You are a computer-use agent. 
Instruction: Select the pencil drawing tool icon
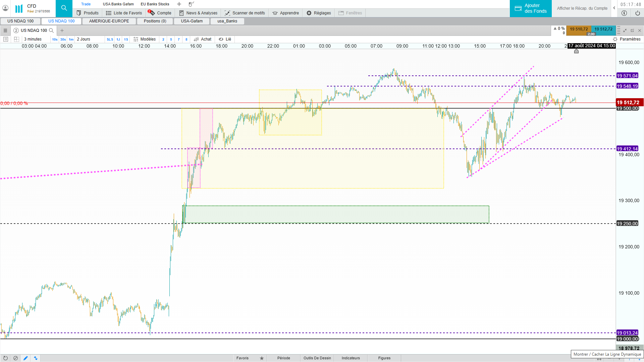(x=25, y=358)
